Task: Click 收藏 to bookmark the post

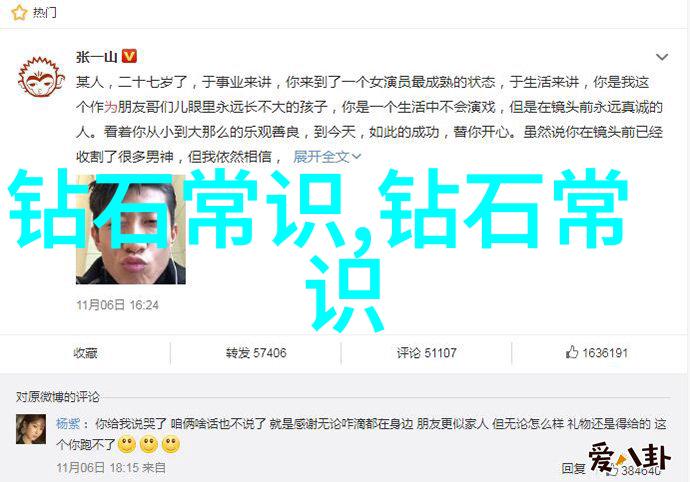Action: tap(85, 353)
